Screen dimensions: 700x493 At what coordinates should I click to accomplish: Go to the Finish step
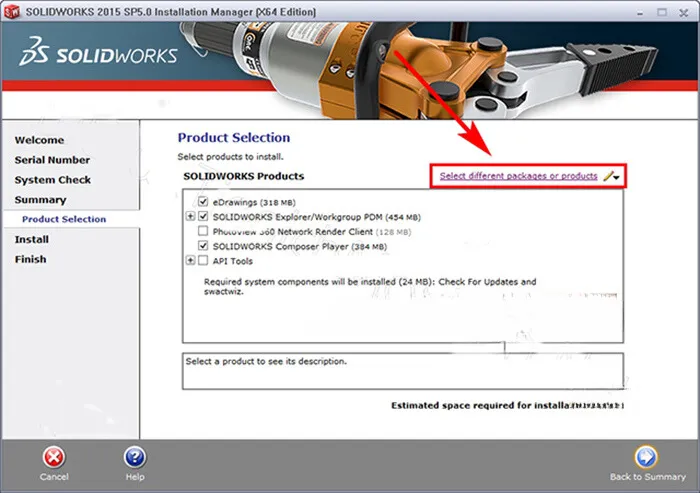tap(30, 259)
